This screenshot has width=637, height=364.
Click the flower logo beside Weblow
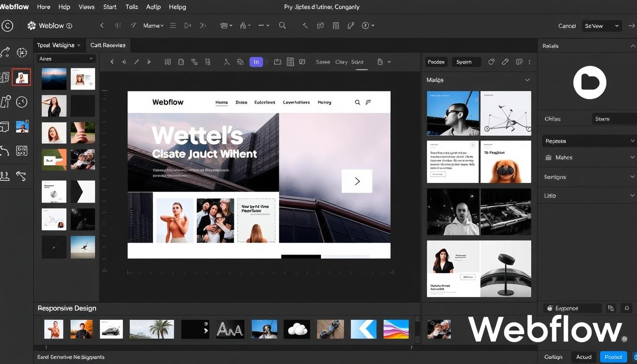[x=32, y=26]
